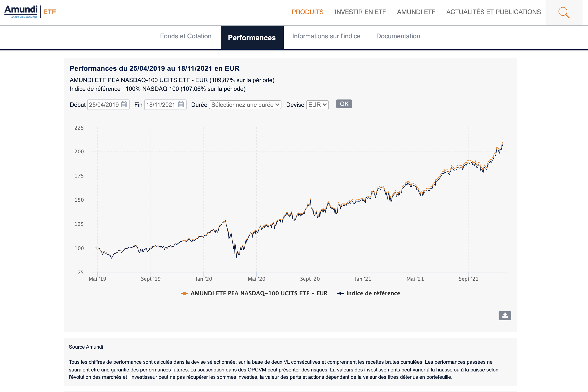Viewport: 588px width, 392px height.
Task: Open the search magnifier icon
Action: coord(564,12)
